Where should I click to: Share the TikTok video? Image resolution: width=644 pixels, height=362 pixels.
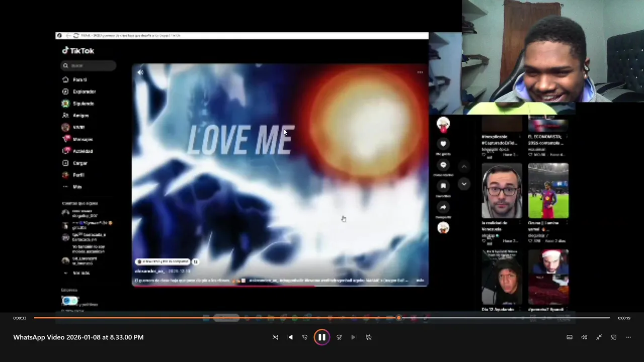pos(443,207)
